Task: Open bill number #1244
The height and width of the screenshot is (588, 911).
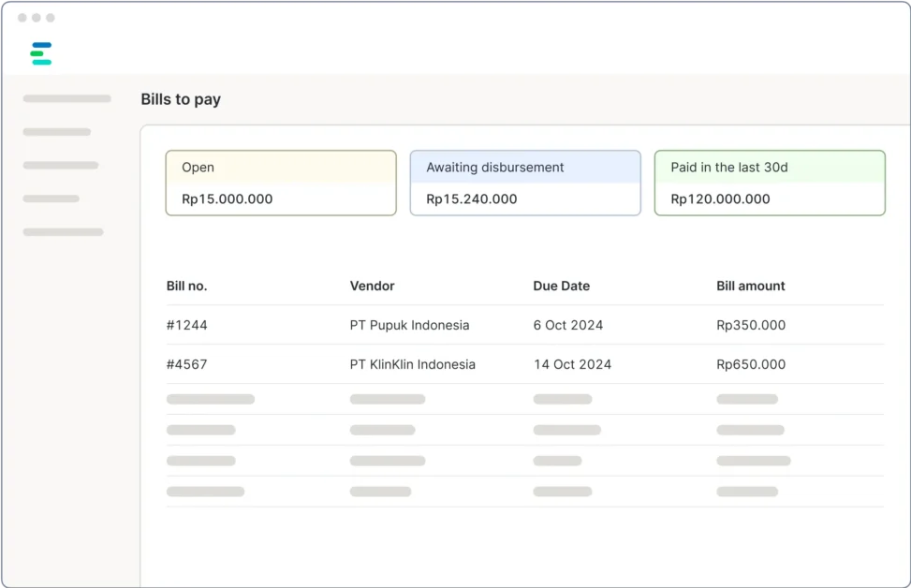Action: click(x=187, y=325)
